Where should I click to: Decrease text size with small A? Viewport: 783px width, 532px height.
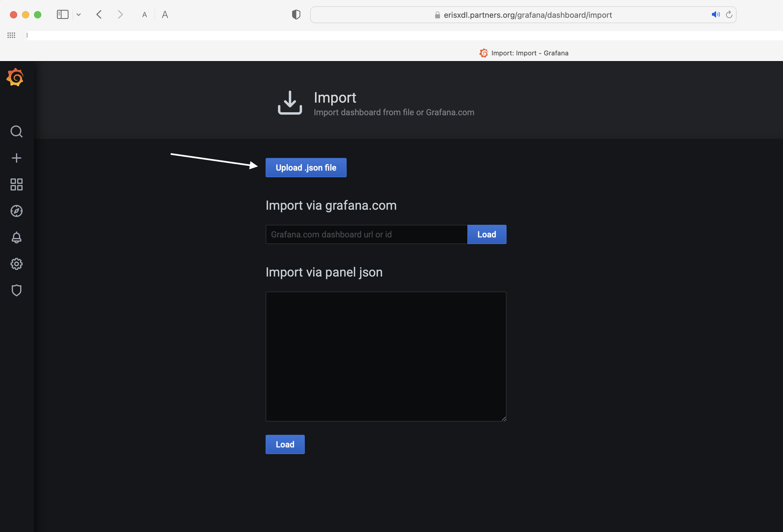pyautogui.click(x=145, y=15)
